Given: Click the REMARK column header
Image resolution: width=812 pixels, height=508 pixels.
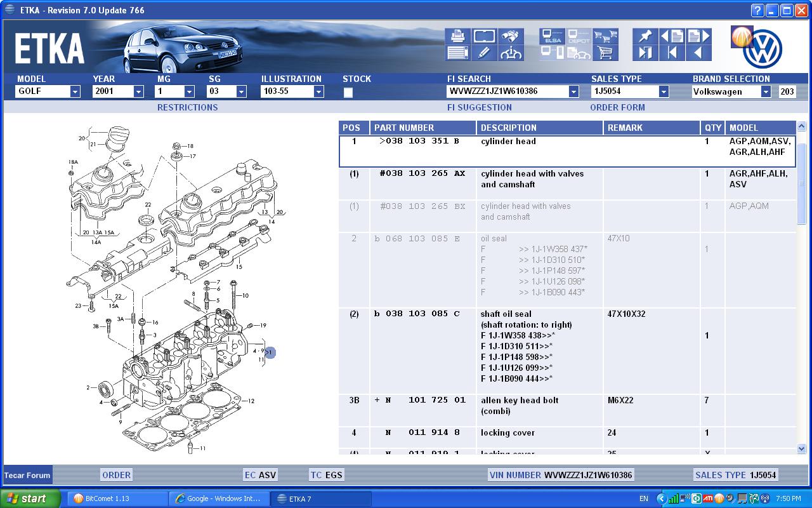Looking at the screenshot, I should click(x=652, y=128).
